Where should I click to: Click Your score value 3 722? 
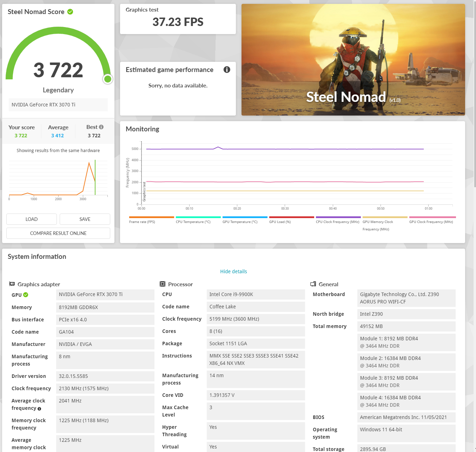click(x=21, y=136)
